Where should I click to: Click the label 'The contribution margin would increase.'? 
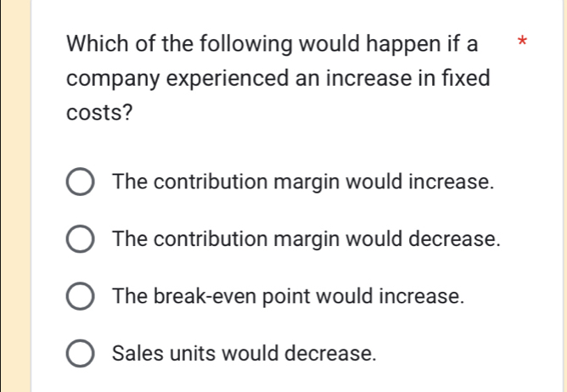pyautogui.click(x=302, y=182)
